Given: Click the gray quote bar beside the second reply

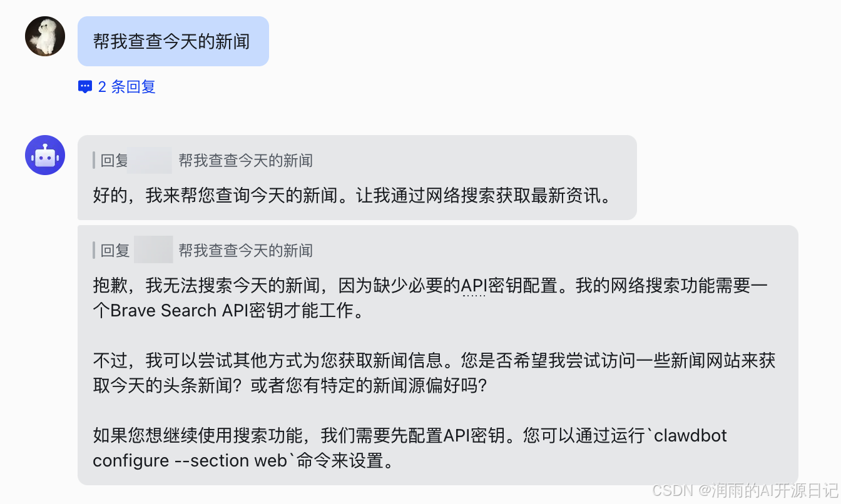Looking at the screenshot, I should point(93,249).
